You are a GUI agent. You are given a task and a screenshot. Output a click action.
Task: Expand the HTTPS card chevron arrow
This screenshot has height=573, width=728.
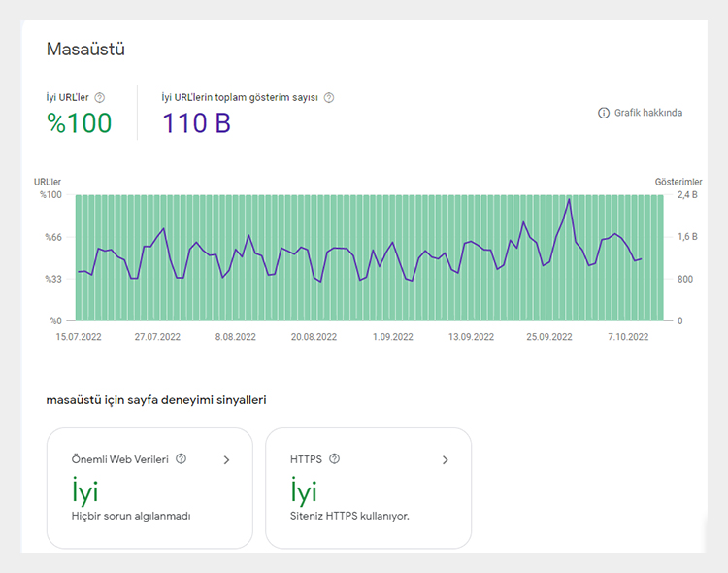point(446,460)
